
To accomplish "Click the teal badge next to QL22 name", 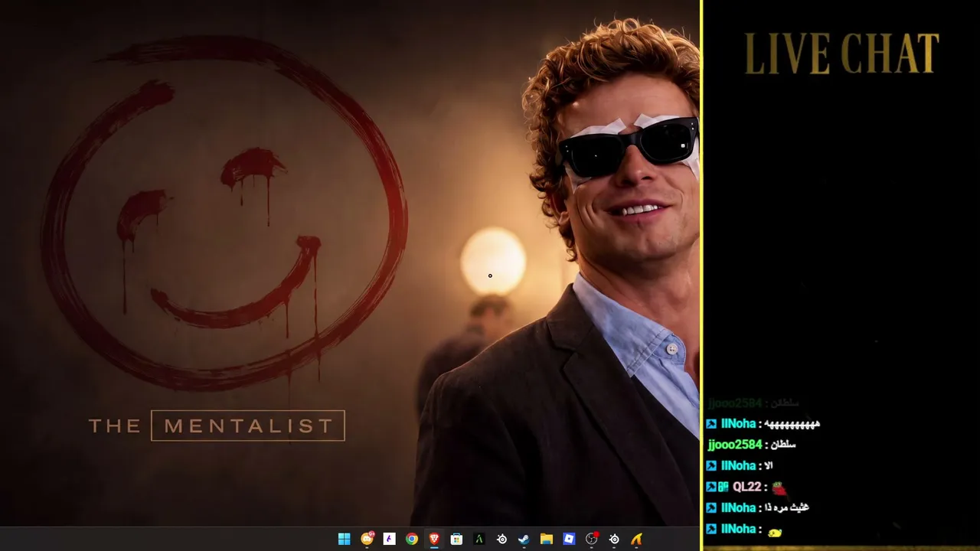I will (x=724, y=487).
